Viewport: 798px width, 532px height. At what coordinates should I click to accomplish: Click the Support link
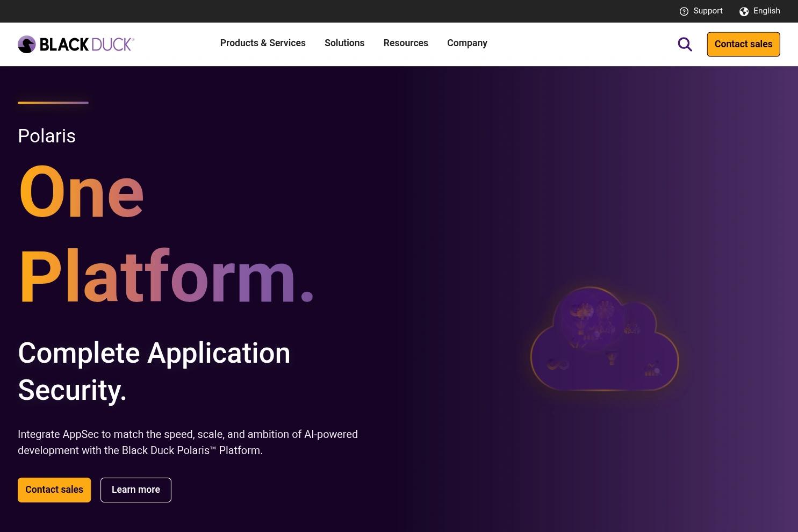[708, 11]
